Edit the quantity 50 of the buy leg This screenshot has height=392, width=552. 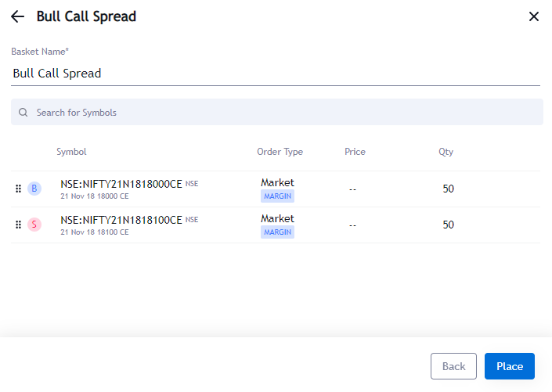tap(448, 189)
